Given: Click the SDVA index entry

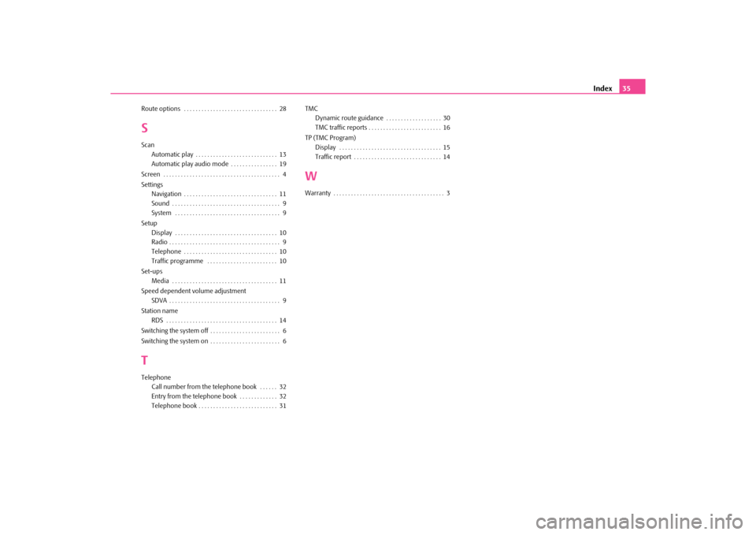Looking at the screenshot, I should click(x=158, y=300).
